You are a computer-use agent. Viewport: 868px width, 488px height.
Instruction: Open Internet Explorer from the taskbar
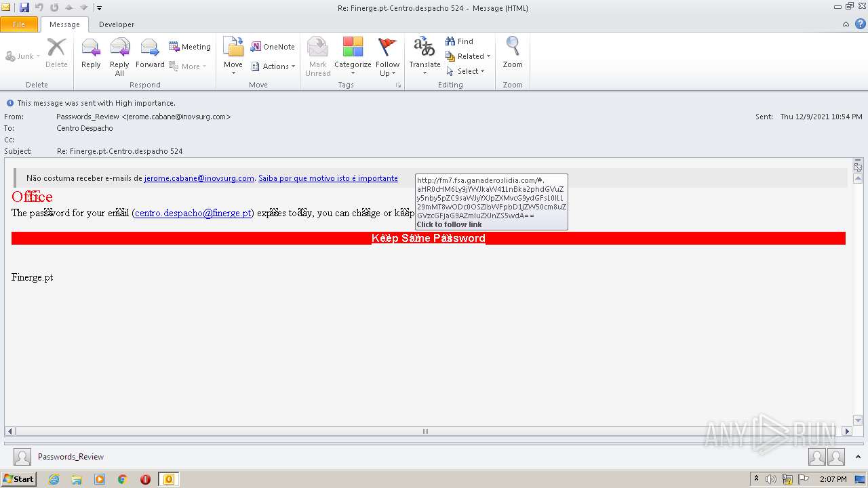[54, 479]
